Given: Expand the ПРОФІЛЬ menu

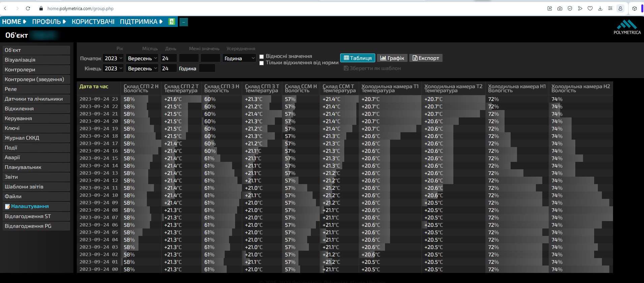Looking at the screenshot, I should [x=49, y=22].
